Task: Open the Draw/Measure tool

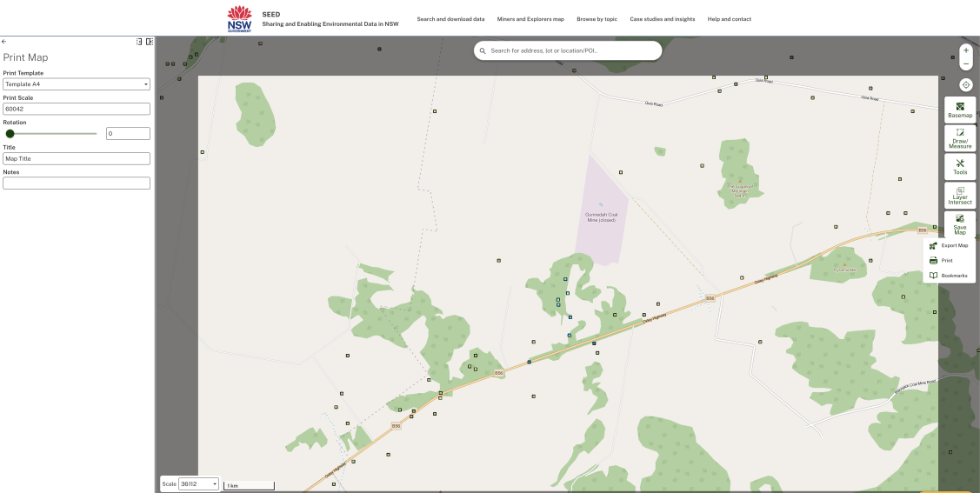Action: (x=960, y=139)
